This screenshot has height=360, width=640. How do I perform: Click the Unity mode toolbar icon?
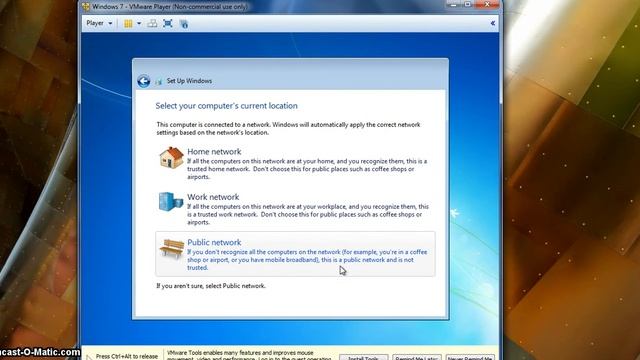184,24
